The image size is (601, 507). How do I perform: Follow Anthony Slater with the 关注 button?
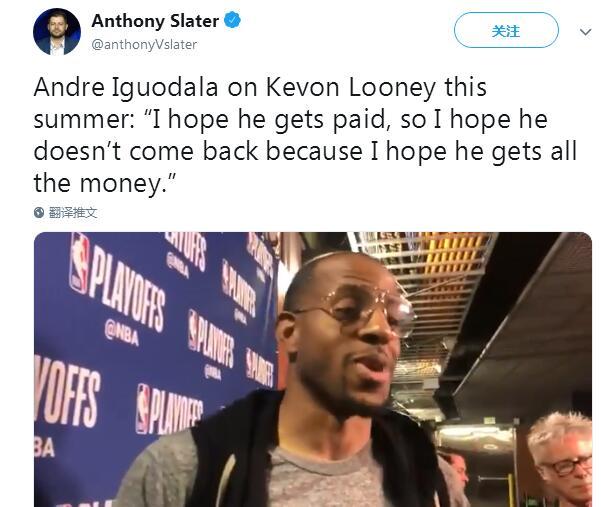point(506,30)
